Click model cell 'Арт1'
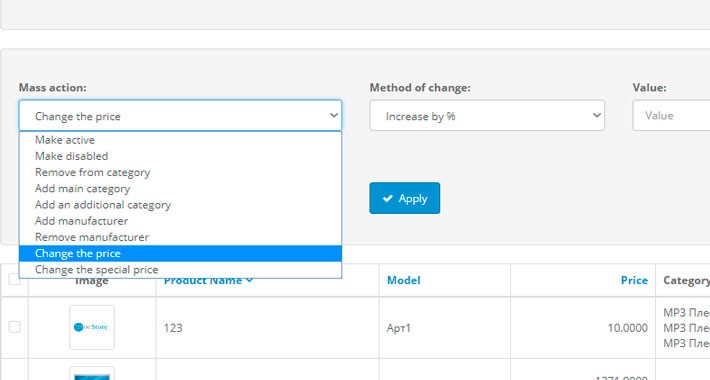 (x=398, y=328)
